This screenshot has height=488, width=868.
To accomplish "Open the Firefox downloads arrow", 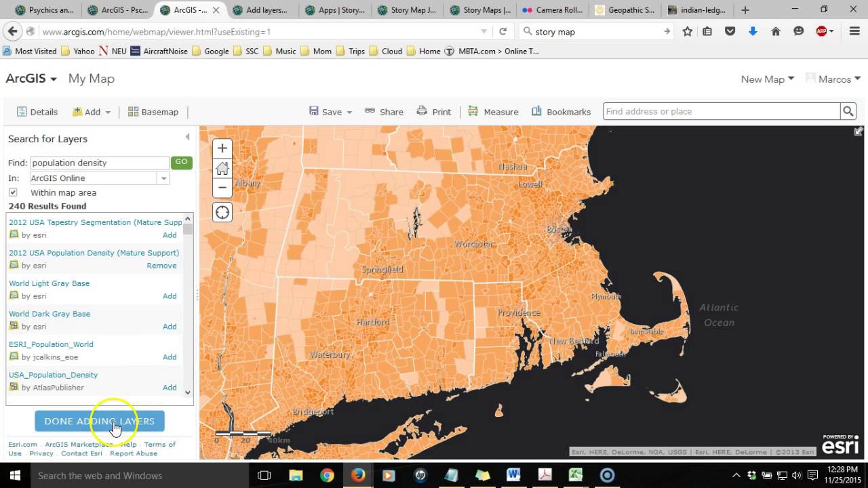I will (753, 31).
